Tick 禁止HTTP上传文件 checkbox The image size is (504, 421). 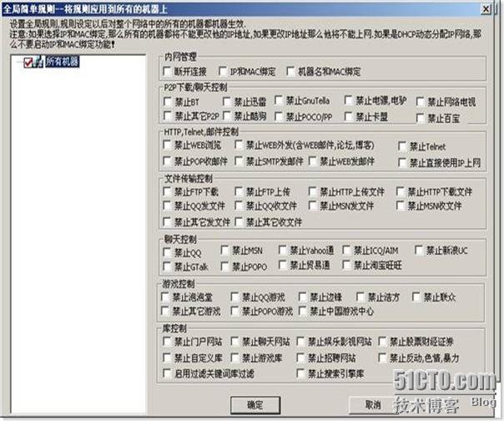coord(312,191)
